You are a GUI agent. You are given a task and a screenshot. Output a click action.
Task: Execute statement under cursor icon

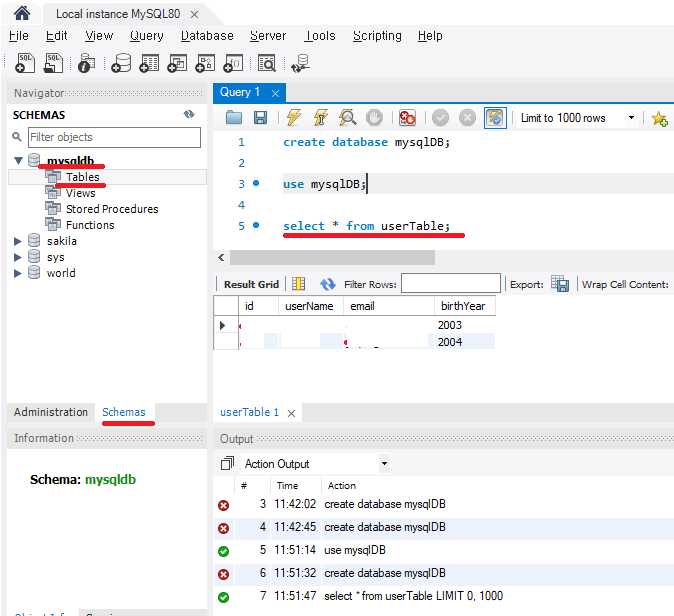click(x=321, y=117)
